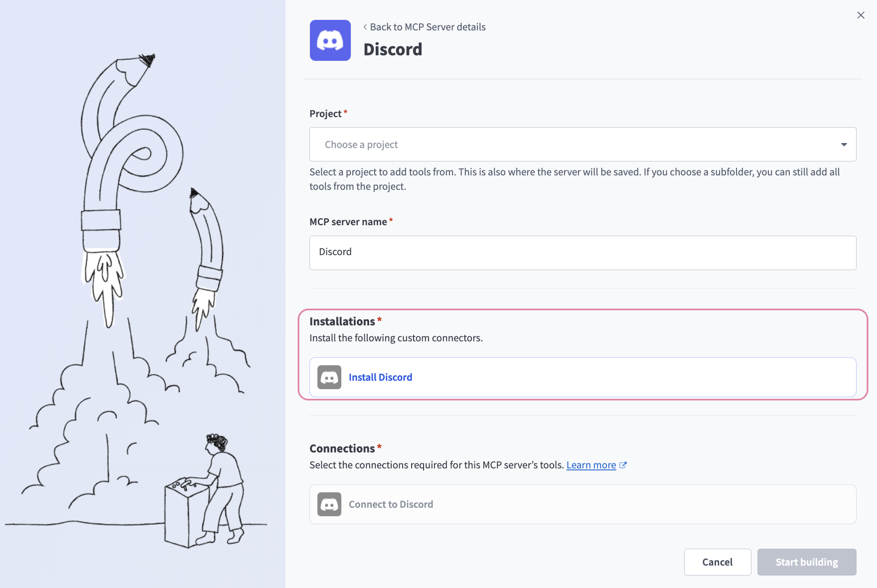The image size is (877, 588).
Task: Go back to MCP Server details
Action: [x=427, y=27]
